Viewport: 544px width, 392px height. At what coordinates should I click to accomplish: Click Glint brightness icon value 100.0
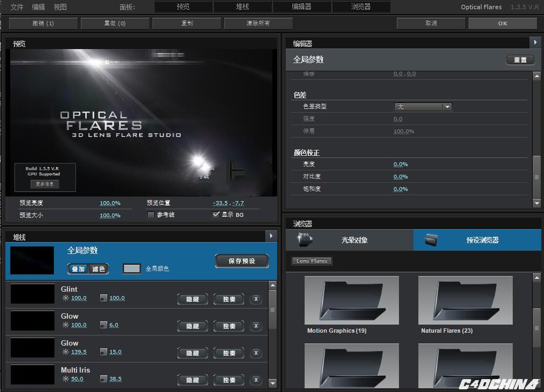pyautogui.click(x=79, y=298)
